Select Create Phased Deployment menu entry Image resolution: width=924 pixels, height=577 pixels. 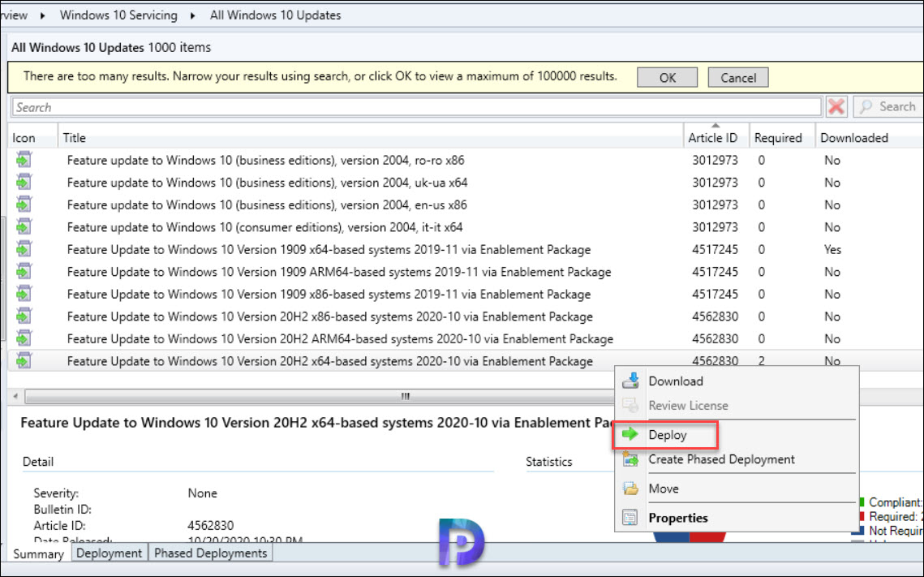tap(721, 459)
